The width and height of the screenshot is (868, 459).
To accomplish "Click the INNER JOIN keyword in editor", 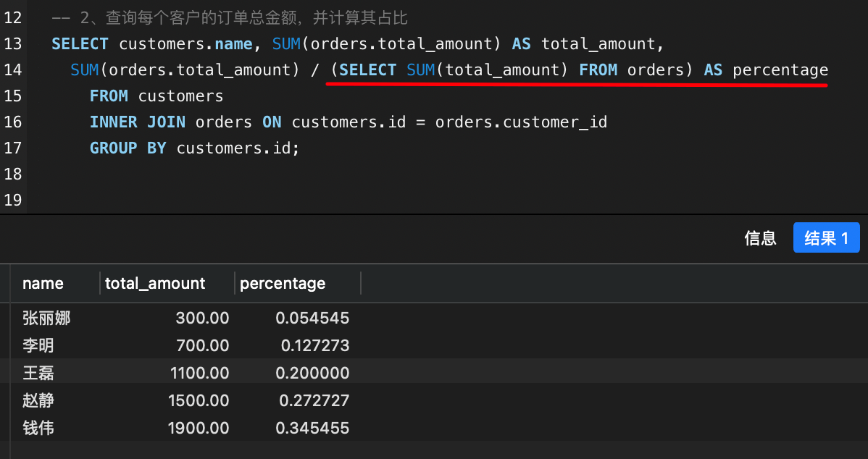I will point(137,122).
